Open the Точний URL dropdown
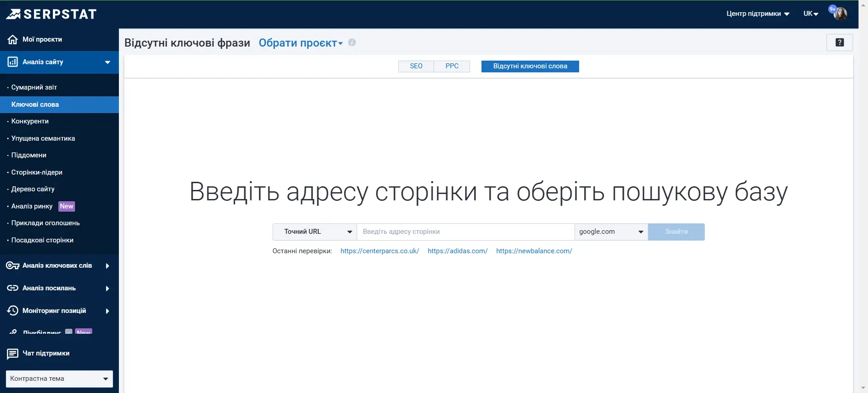 pos(315,232)
